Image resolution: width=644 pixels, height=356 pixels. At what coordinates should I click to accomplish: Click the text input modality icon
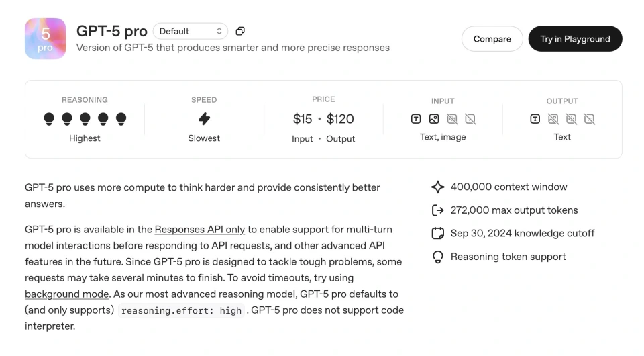click(416, 119)
